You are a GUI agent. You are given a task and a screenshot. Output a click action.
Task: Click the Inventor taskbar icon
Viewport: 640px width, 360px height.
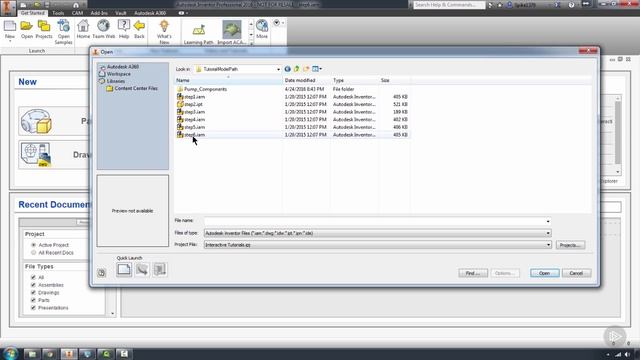pyautogui.click(x=69, y=354)
